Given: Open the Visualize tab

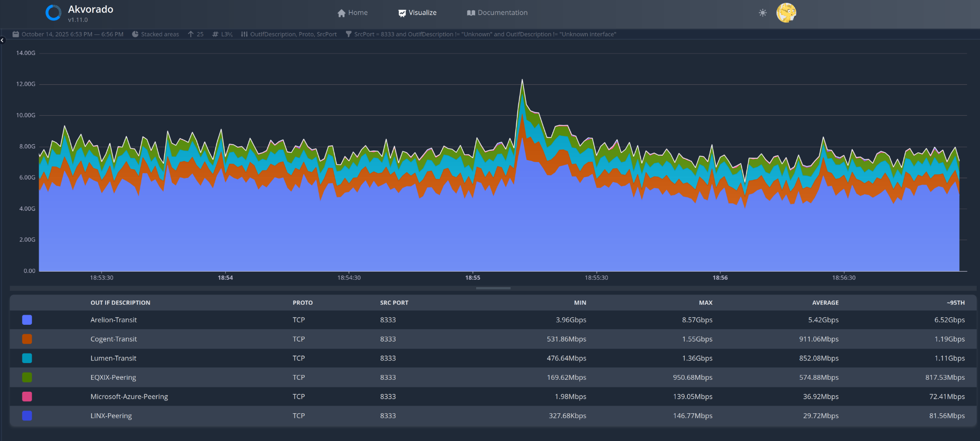Looking at the screenshot, I should click(x=417, y=13).
